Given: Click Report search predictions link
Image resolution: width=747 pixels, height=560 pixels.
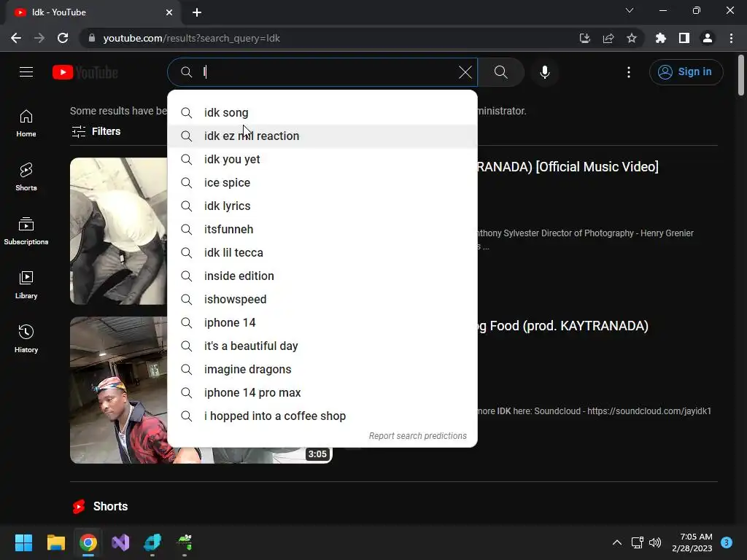Looking at the screenshot, I should point(418,436).
